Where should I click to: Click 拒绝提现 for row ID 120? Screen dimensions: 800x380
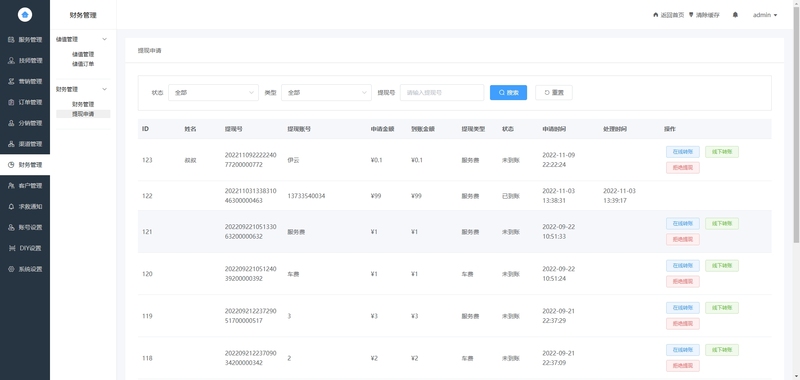coord(683,282)
